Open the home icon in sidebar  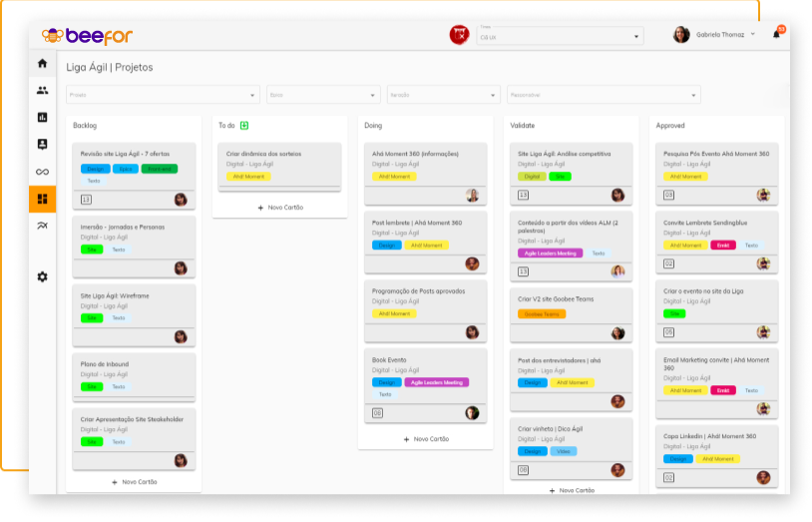point(43,63)
